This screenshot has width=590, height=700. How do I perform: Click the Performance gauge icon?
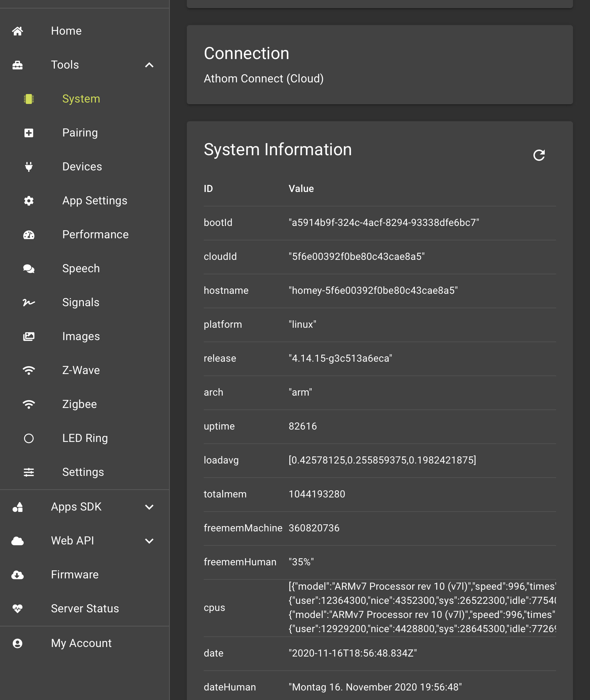point(29,235)
